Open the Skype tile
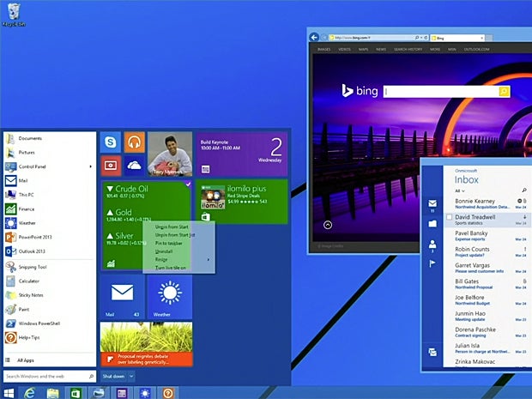532x399 pixels. (x=111, y=142)
